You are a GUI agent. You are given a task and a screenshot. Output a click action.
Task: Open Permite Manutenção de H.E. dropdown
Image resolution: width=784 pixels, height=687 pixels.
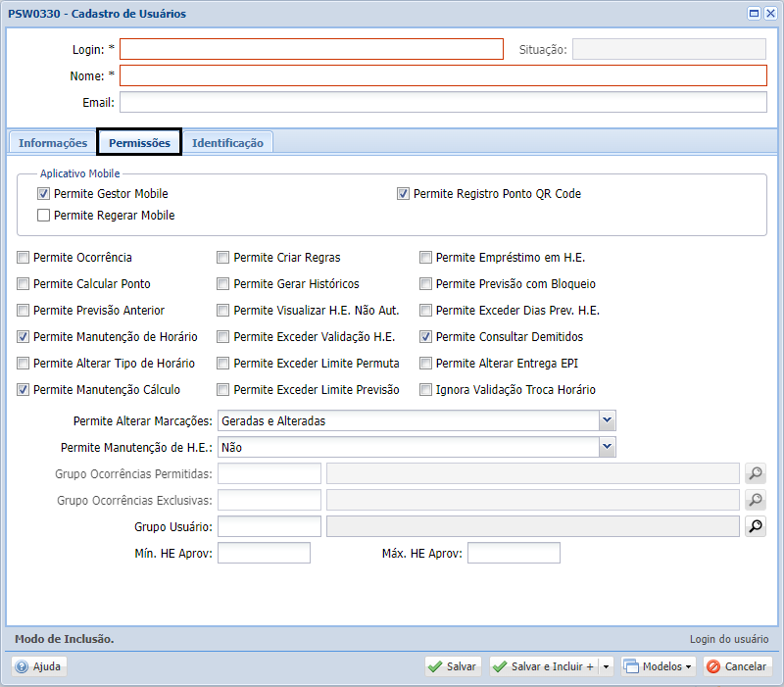[x=608, y=447]
